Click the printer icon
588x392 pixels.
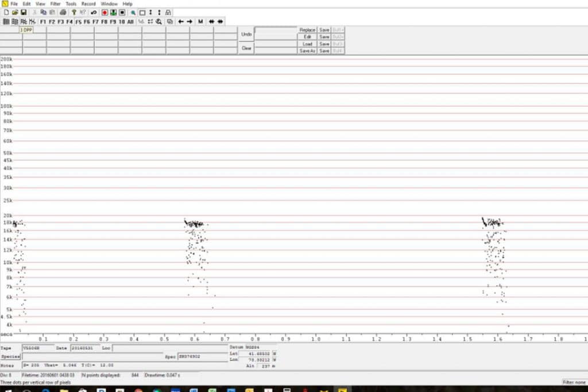click(x=63, y=13)
